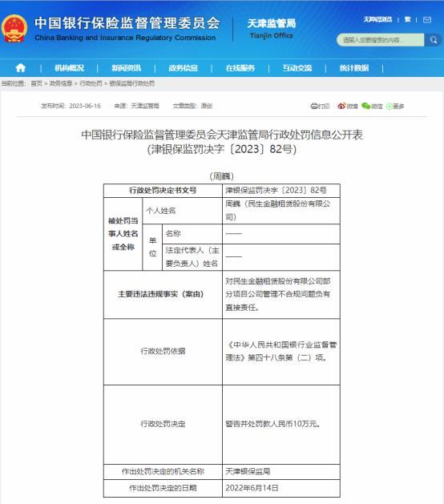The height and width of the screenshot is (504, 444).
Task: Click table caption (周巍)
Action: (x=222, y=176)
